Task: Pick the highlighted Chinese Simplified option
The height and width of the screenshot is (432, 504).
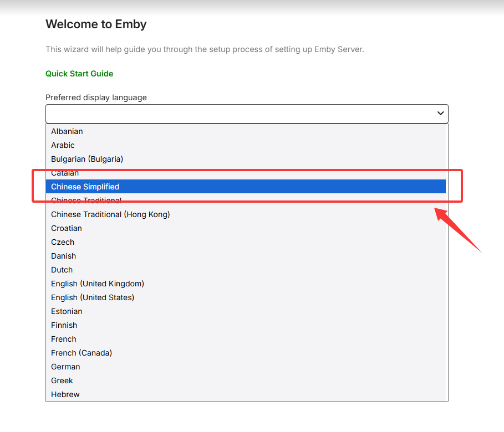Action: 85,187
